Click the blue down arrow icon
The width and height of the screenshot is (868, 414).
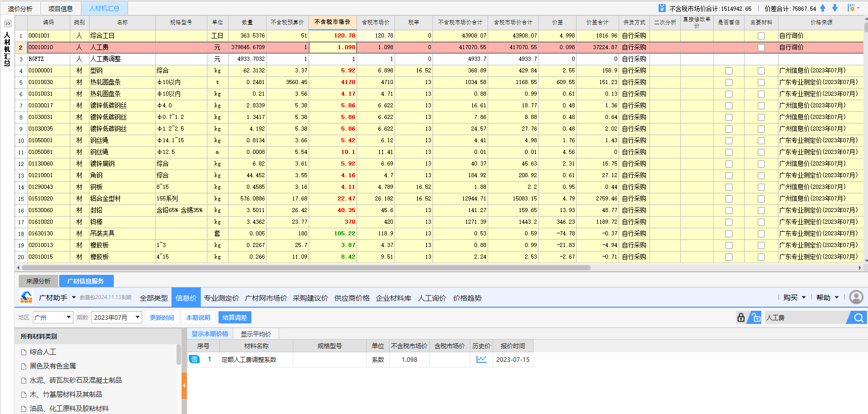point(835,8)
